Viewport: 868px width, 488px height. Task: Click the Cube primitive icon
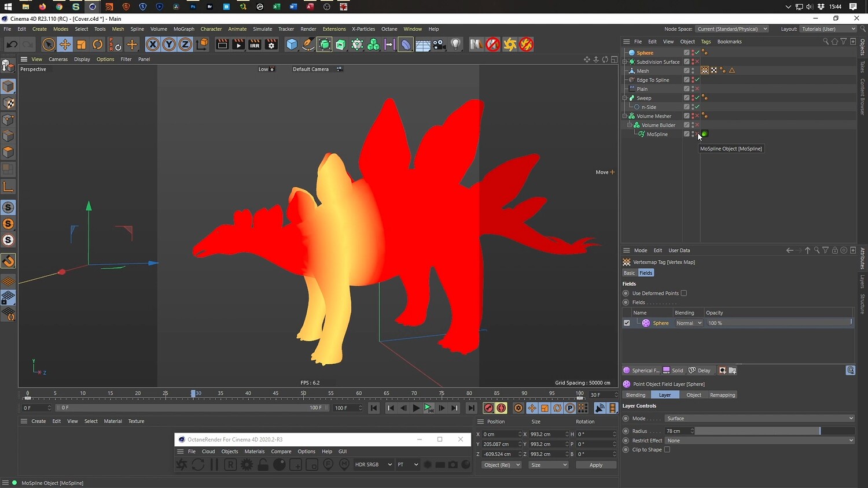292,45
